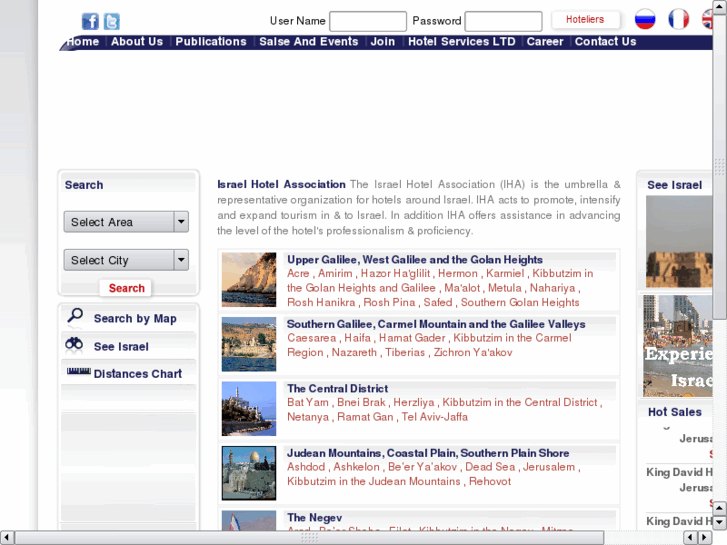
Task: Click the Experience Israel beach banner
Action: click(x=677, y=346)
